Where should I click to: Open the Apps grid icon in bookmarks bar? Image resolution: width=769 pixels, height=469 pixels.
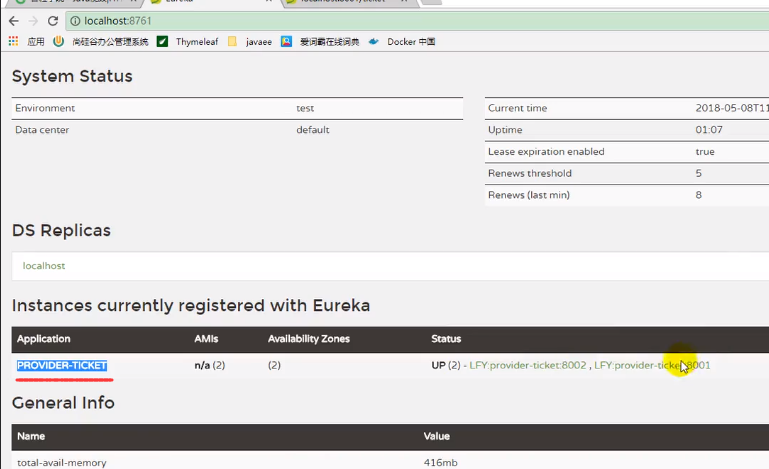(13, 41)
